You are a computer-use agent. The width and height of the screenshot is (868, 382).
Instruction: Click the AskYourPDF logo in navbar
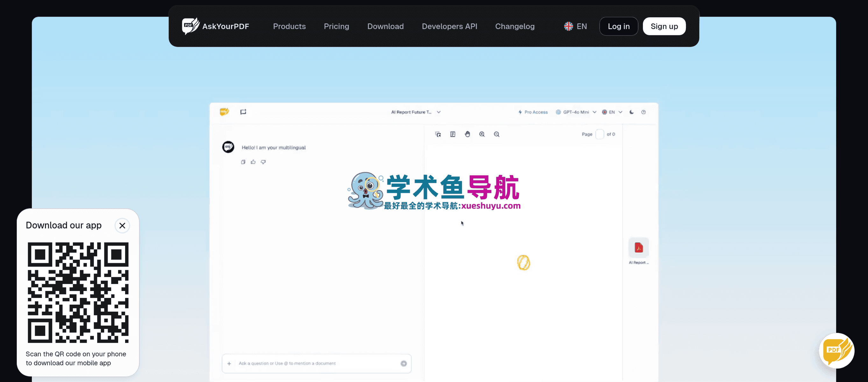(215, 26)
